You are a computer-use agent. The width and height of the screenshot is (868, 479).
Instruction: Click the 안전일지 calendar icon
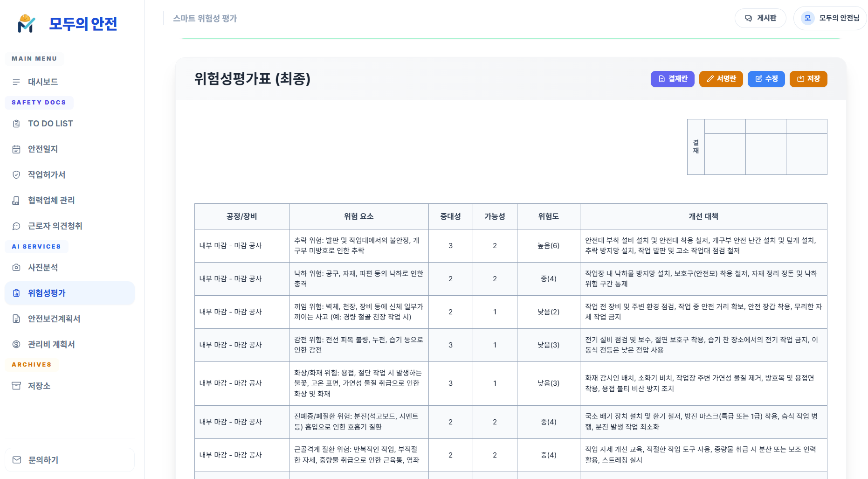coord(16,149)
